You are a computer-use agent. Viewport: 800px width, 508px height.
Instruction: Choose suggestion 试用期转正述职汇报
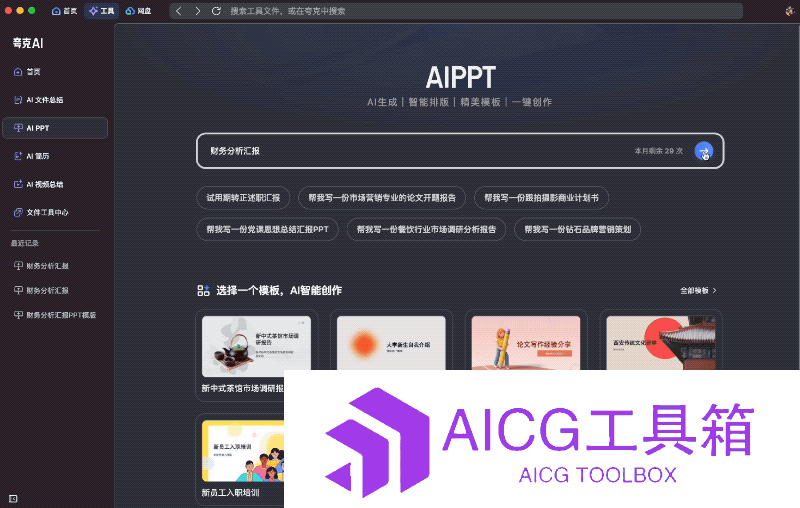243,198
